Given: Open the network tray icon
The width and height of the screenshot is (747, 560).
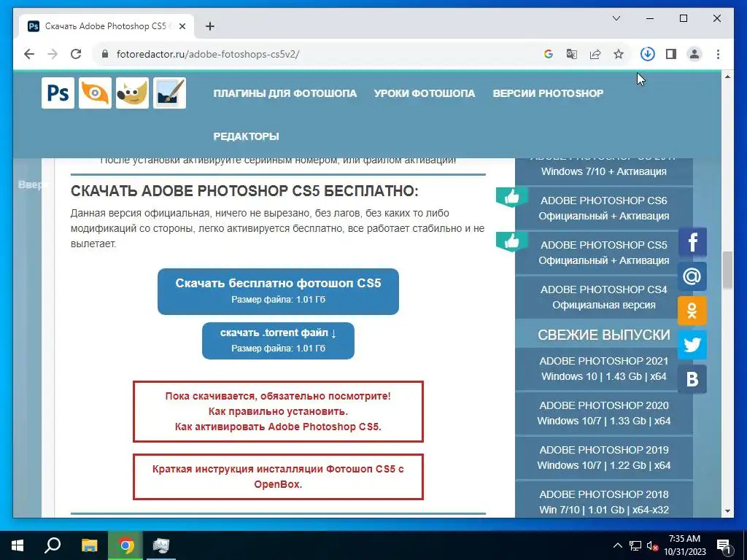Looking at the screenshot, I should 635,545.
